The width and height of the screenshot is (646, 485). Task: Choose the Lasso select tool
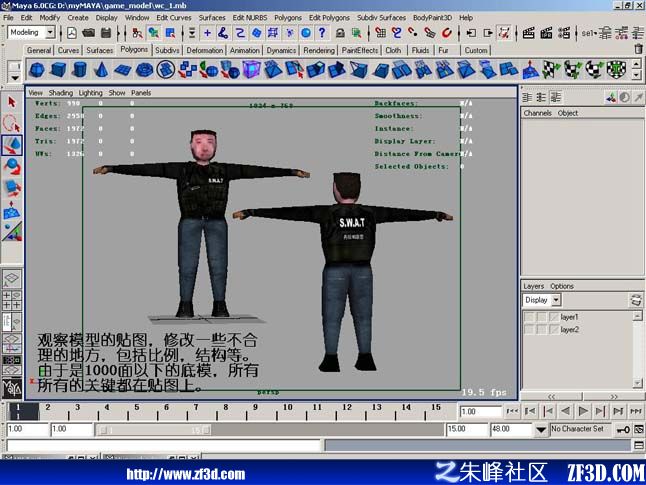click(12, 123)
